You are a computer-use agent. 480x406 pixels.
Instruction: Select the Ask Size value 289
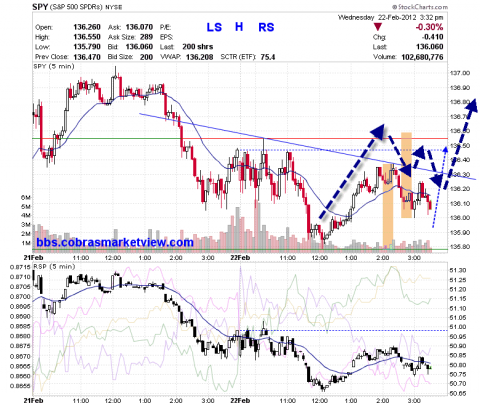click(x=146, y=37)
